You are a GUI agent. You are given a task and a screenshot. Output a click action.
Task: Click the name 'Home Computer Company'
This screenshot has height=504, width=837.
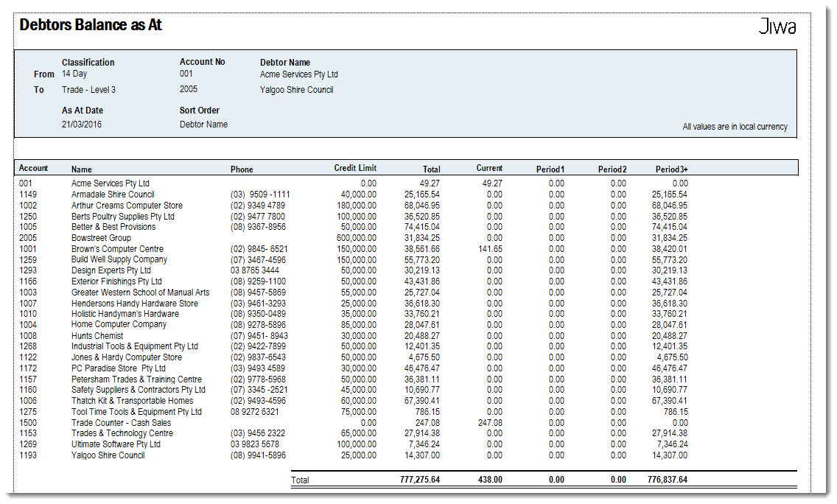point(119,325)
